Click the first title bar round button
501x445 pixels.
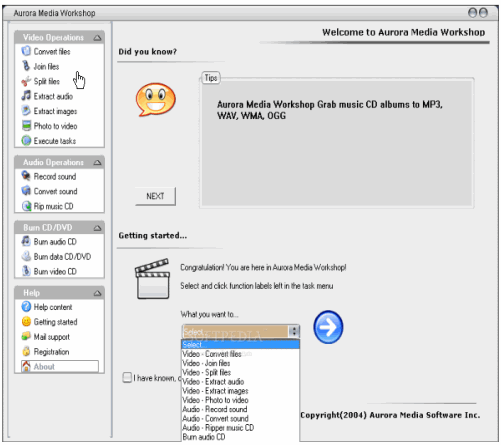point(473,13)
